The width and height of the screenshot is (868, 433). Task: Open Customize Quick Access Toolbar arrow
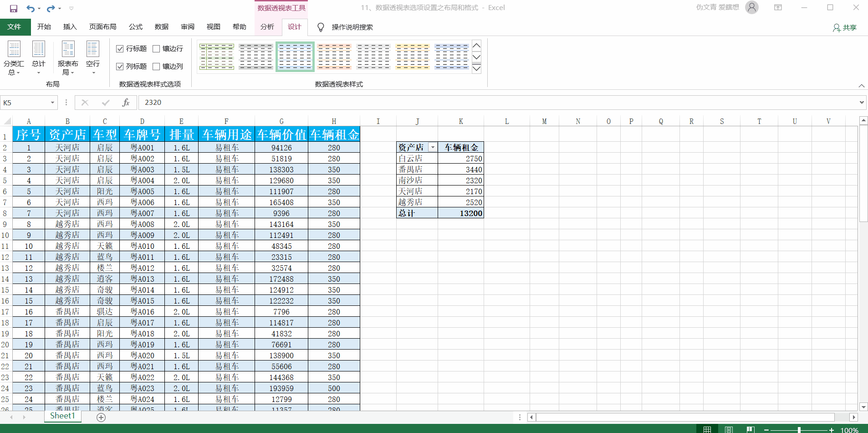click(x=71, y=8)
